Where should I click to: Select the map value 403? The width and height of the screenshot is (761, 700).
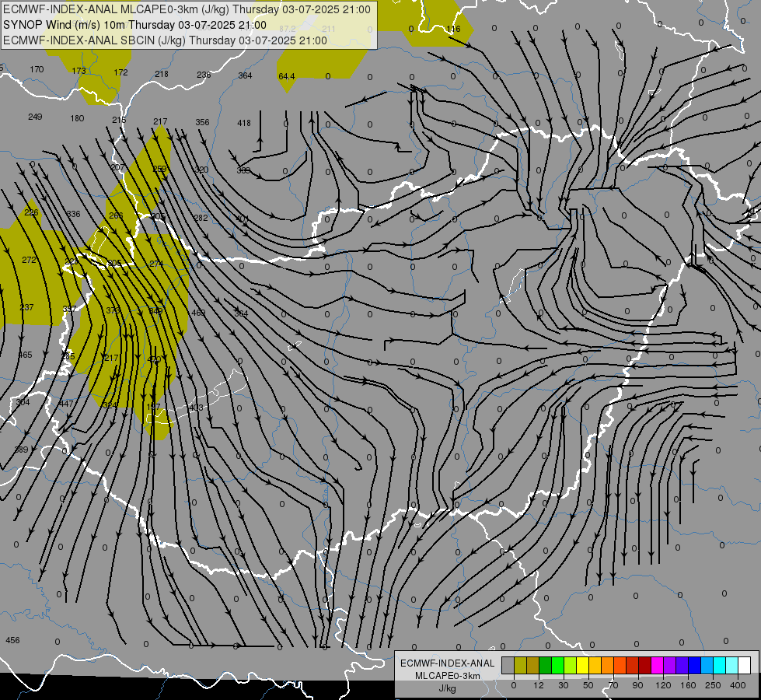tap(196, 408)
